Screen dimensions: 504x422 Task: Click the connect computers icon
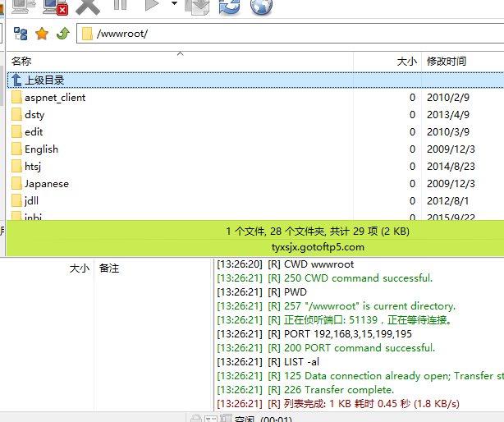pyautogui.click(x=23, y=7)
